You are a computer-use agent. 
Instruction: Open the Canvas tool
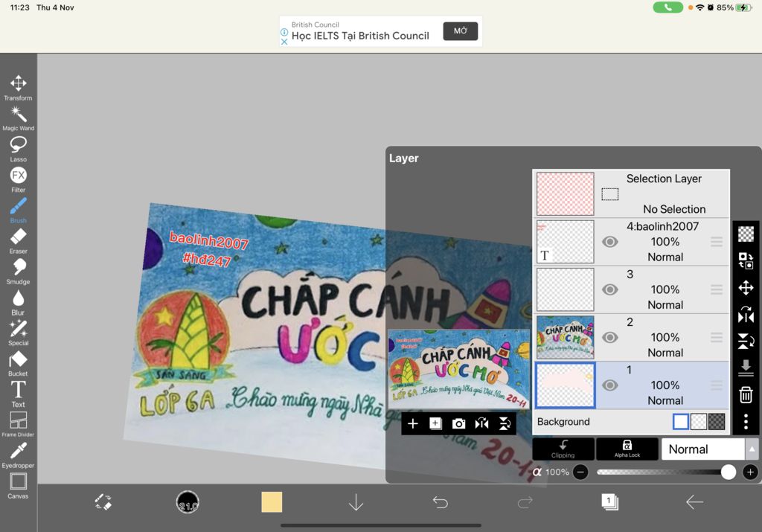18,487
